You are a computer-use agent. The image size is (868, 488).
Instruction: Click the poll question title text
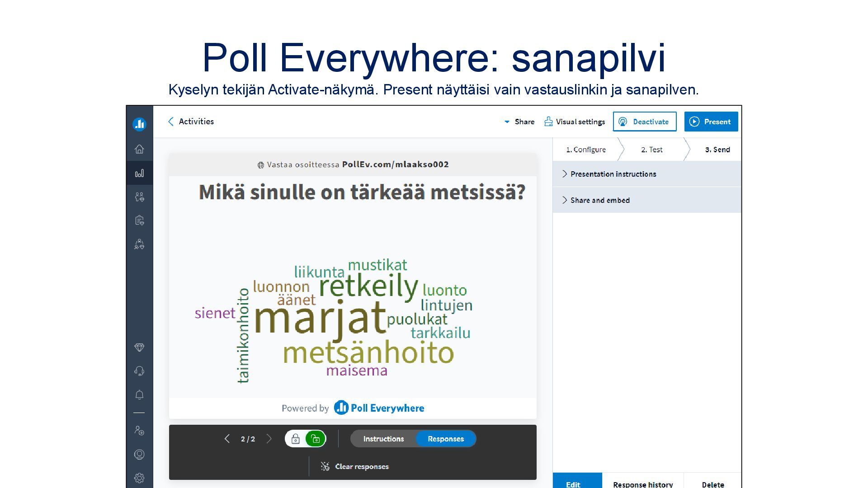pos(362,192)
